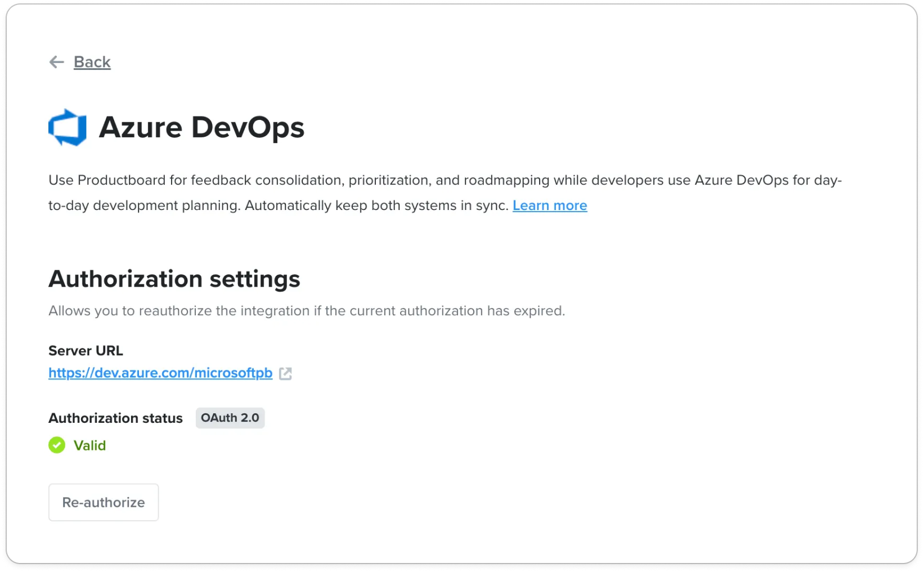Click the Re-authorize button
The image size is (924, 572).
pyautogui.click(x=104, y=502)
